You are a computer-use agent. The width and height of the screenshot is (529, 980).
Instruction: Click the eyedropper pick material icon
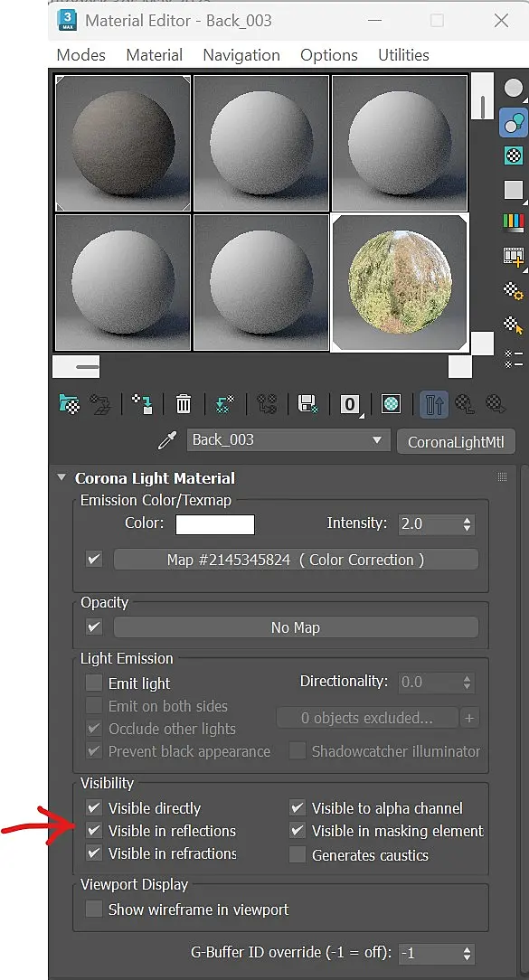click(x=167, y=441)
